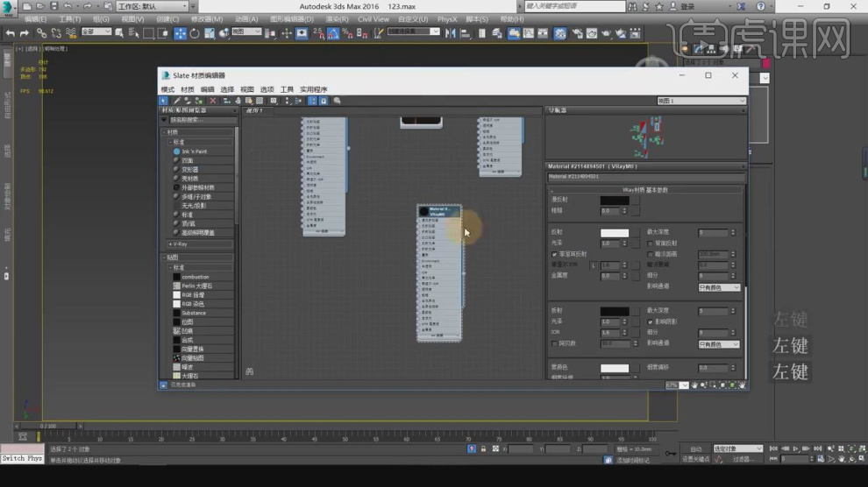Open the zoom percentage dropdown in Slate status bar
The image size is (868, 487).
pos(685,385)
